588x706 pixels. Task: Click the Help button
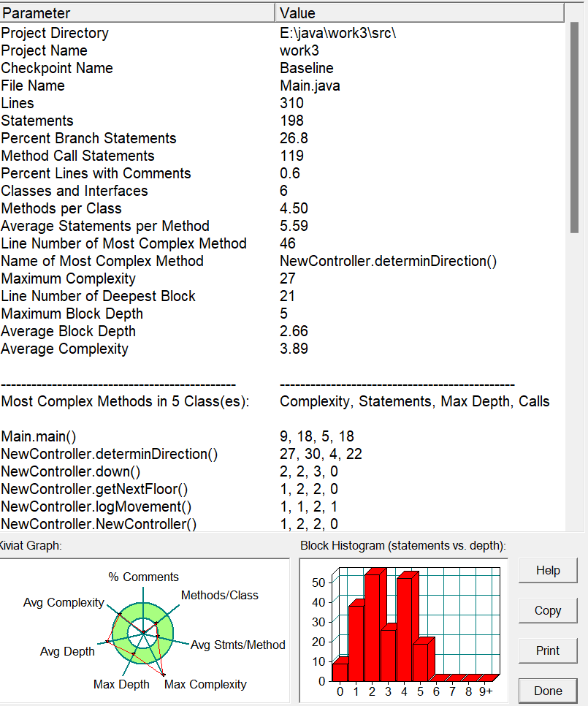(x=548, y=571)
